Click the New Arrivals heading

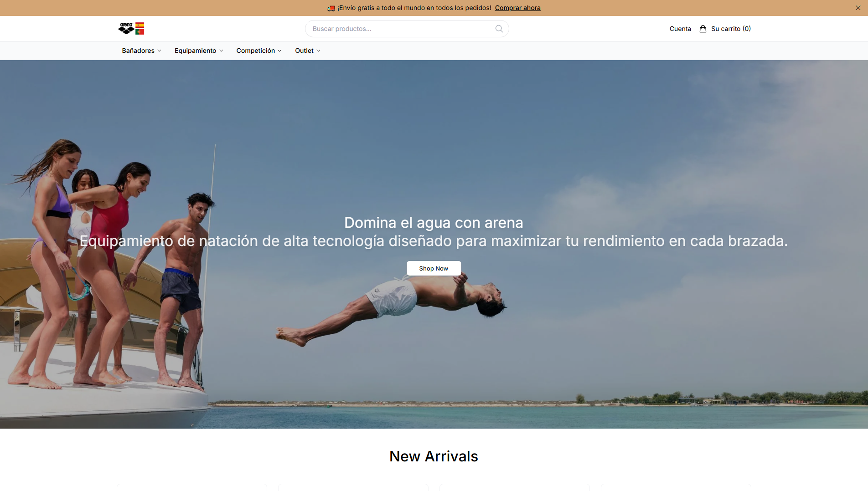point(434,456)
